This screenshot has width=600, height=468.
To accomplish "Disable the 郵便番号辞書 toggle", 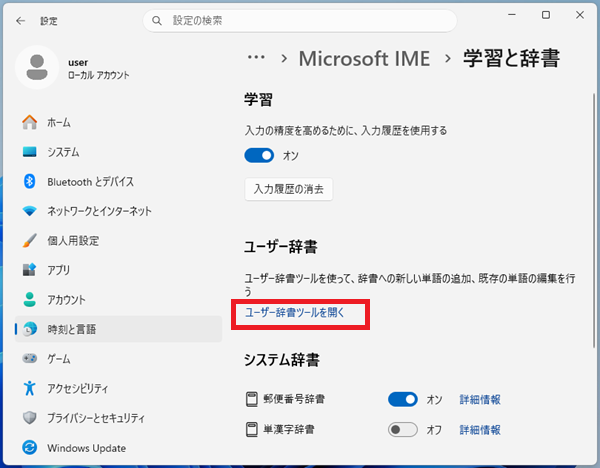I will 403,400.
